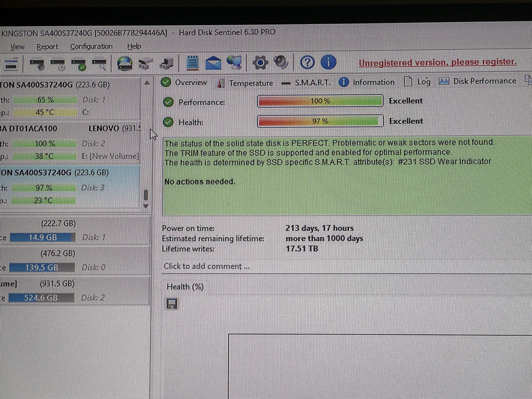532x399 pixels.
Task: Click the '(476.2 GB)' volume size text
Action: point(58,253)
